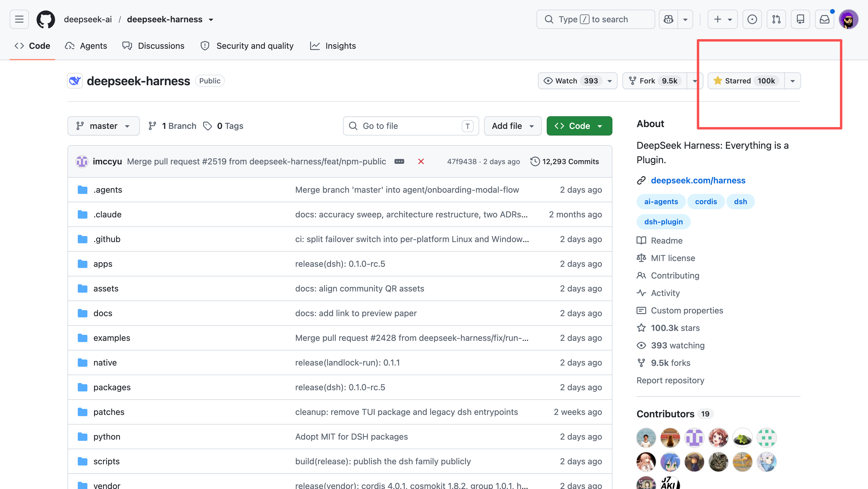Image resolution: width=868 pixels, height=489 pixels.
Task: Open the deepseek-ai organization breadcrumb
Action: click(88, 20)
